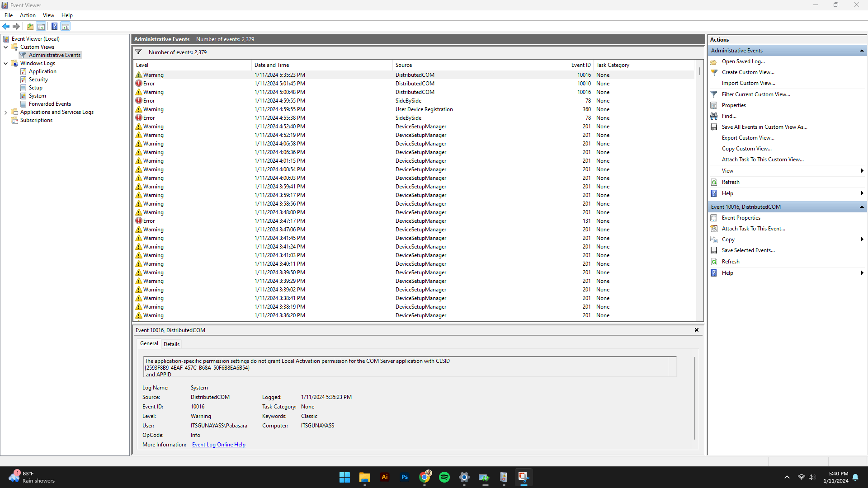This screenshot has height=488, width=868.
Task: Open the Event Log Online Help link
Action: [x=218, y=445]
